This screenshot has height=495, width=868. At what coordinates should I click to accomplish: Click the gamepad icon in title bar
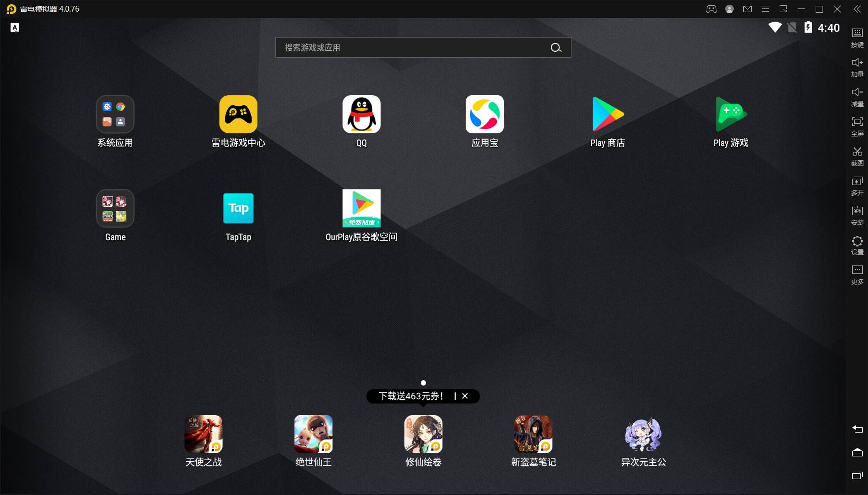[712, 9]
